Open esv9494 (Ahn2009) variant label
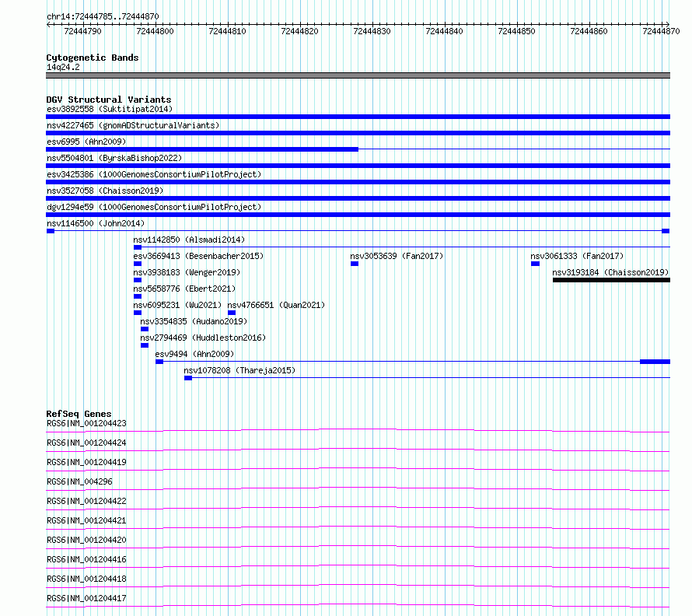The height and width of the screenshot is (616, 692). (194, 354)
